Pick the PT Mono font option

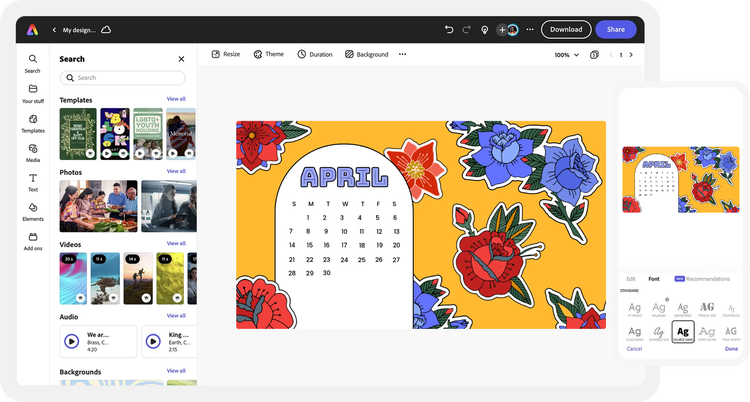635,309
